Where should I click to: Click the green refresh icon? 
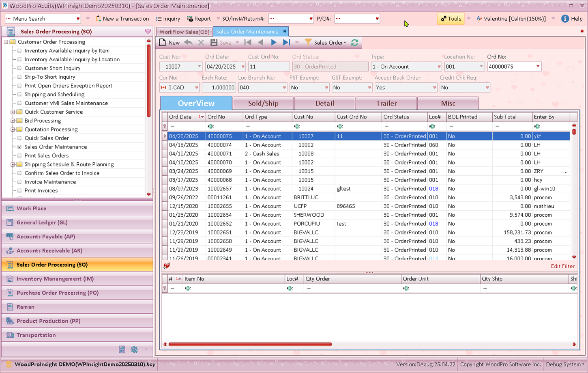[355, 43]
